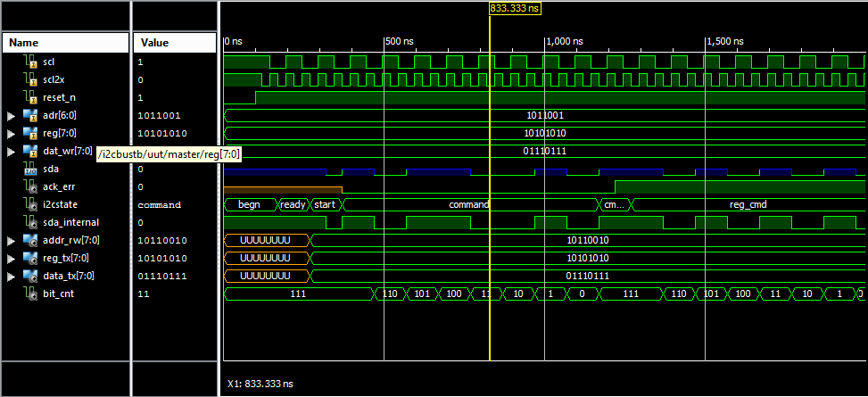Expand the addr_rw[7:0] bus
The image size is (868, 397).
[x=10, y=240]
